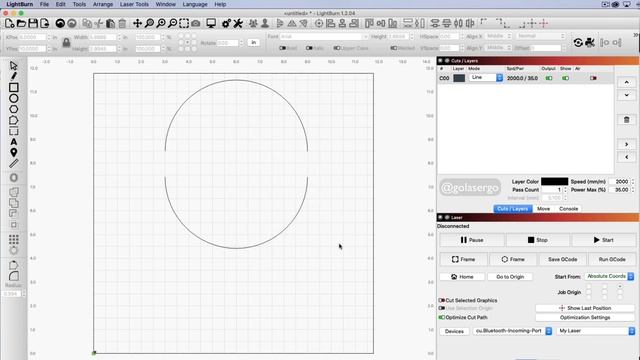Open the Line mode dropdown for C00
The width and height of the screenshot is (640, 360).
click(x=486, y=78)
